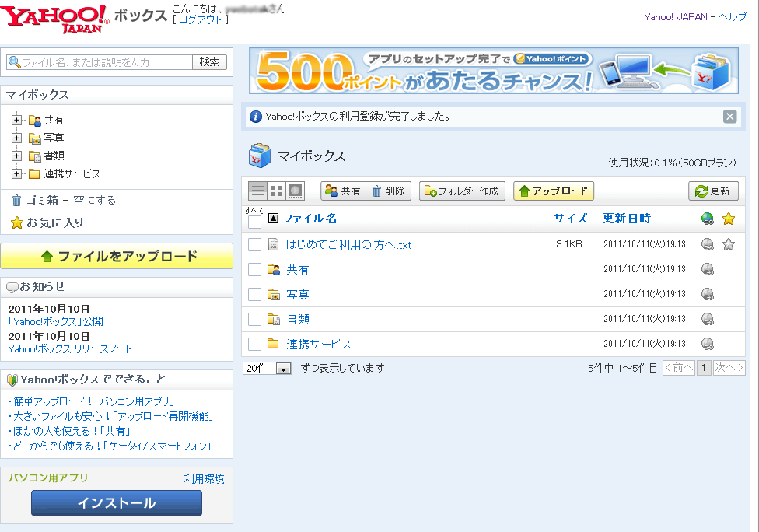Click the 共有 folder icon in file list
This screenshot has height=532, width=759.
[x=274, y=269]
